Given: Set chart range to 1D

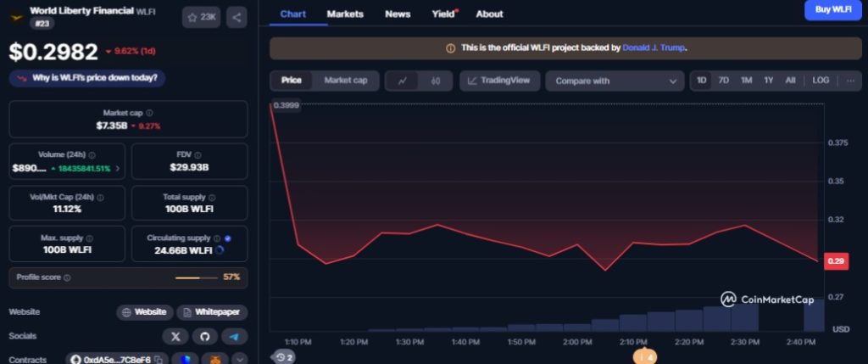Looking at the screenshot, I should coord(701,81).
